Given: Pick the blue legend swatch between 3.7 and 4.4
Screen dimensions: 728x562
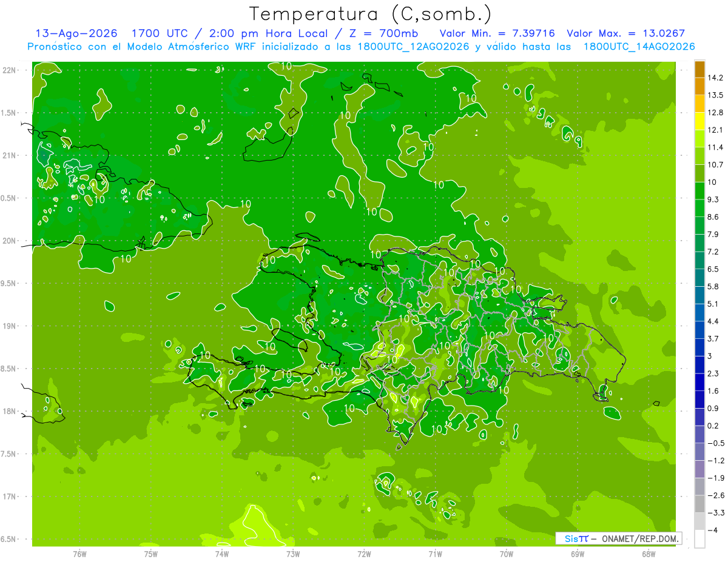Looking at the screenshot, I should (x=699, y=330).
